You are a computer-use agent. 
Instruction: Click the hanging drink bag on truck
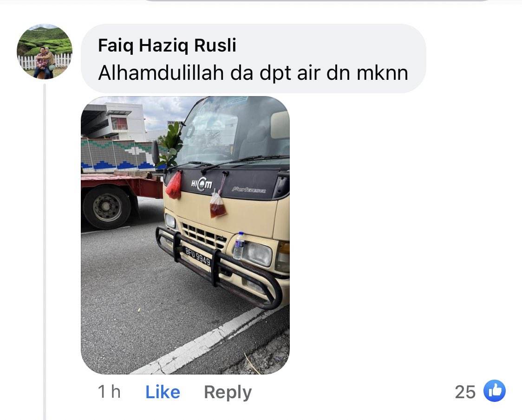tap(218, 205)
